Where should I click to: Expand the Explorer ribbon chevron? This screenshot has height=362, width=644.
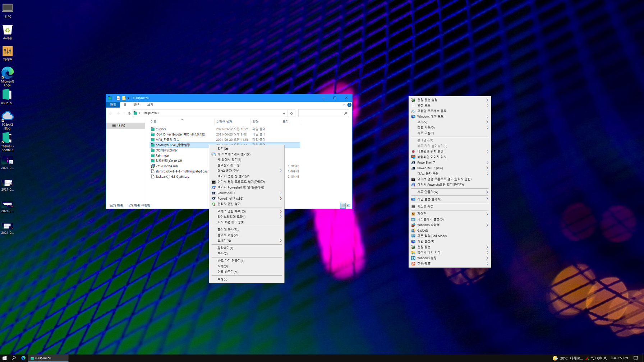(344, 105)
